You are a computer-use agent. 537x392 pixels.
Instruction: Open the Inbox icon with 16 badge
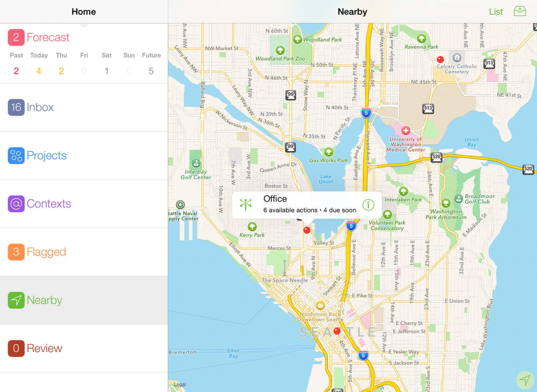16,107
